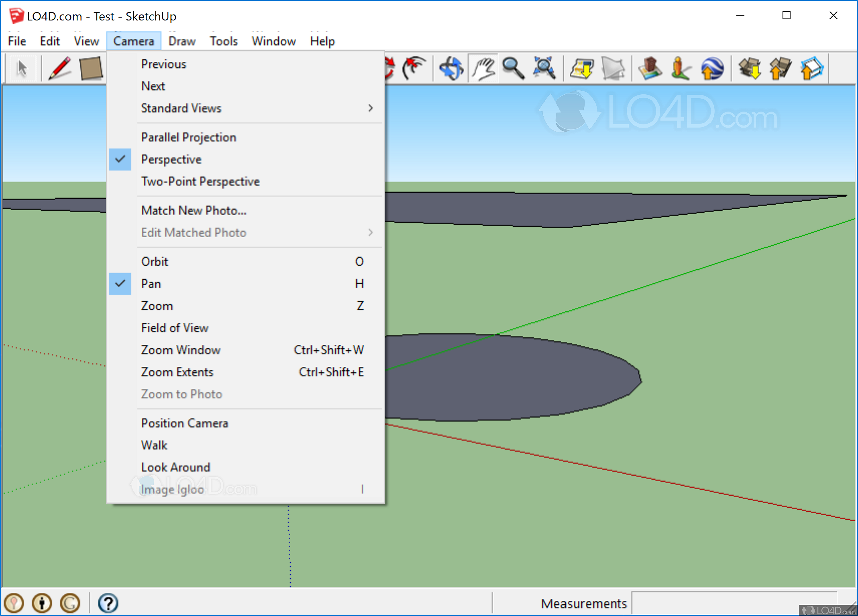
Task: Click the Pan hand tool icon
Action: (483, 68)
